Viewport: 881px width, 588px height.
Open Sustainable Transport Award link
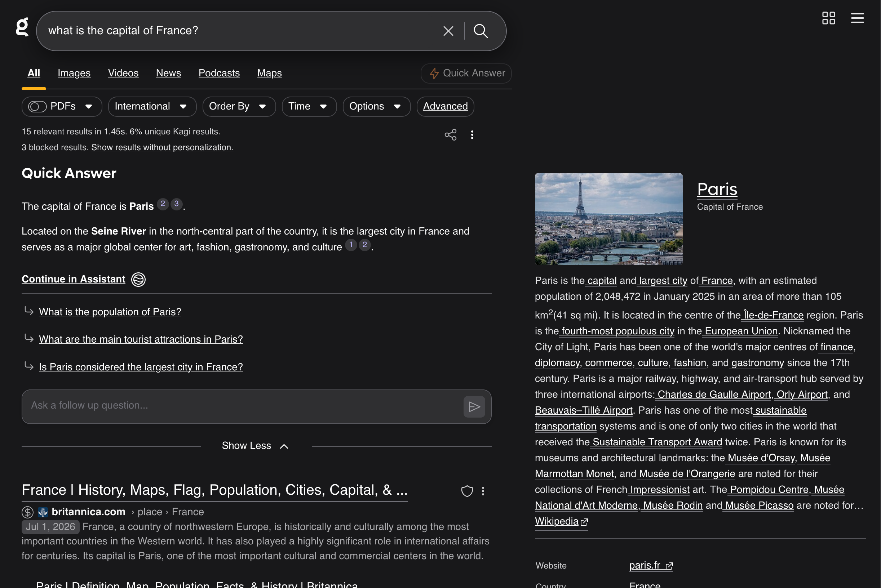656,442
